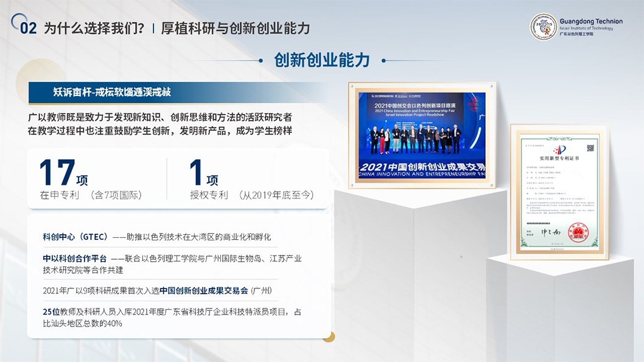
Task: Select the 创新创业能力 section heading
Action: pyautogui.click(x=322, y=60)
